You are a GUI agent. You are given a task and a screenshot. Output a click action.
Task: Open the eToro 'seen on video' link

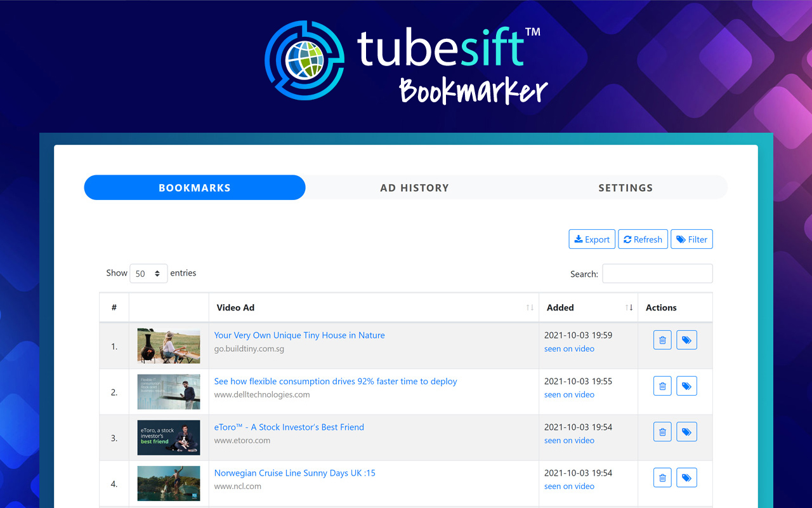tap(569, 440)
